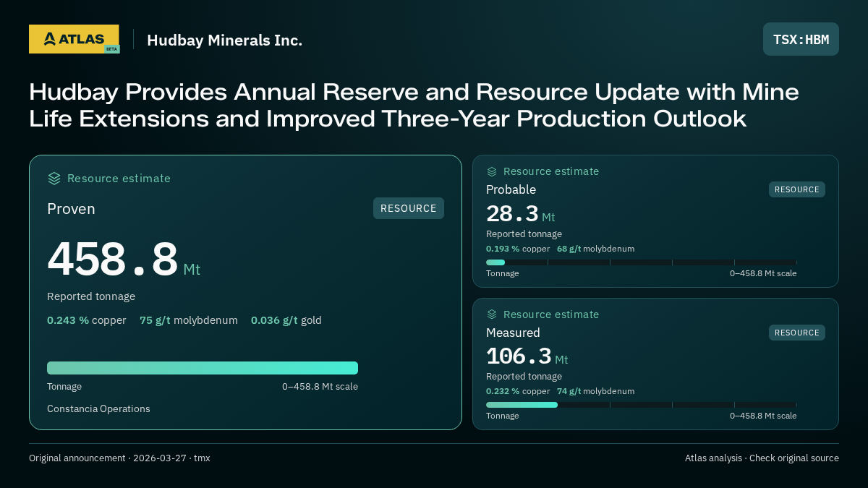The height and width of the screenshot is (488, 868).
Task: Click the RESOURCE badge on Probable card
Action: [x=797, y=189]
